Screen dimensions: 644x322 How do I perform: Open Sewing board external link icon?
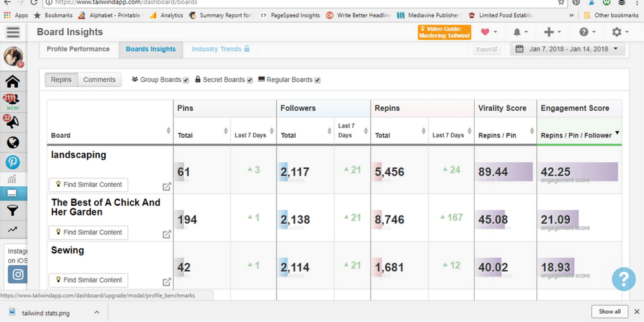166,282
